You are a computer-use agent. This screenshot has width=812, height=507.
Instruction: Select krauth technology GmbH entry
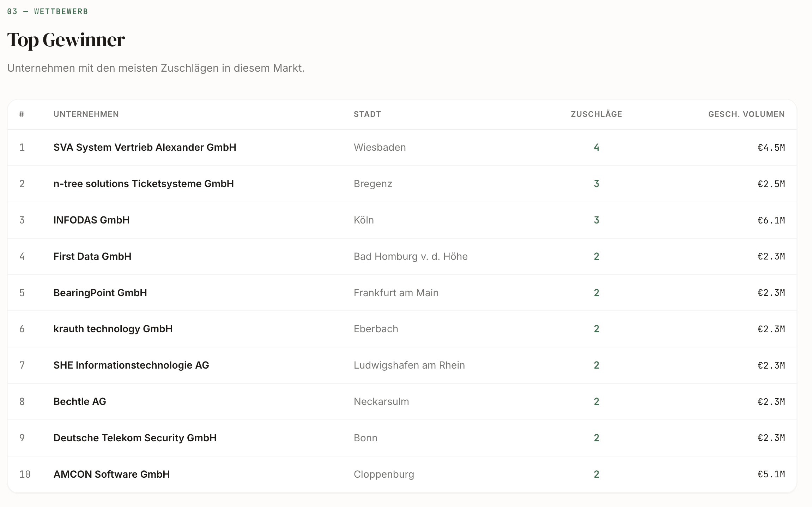[x=113, y=329]
